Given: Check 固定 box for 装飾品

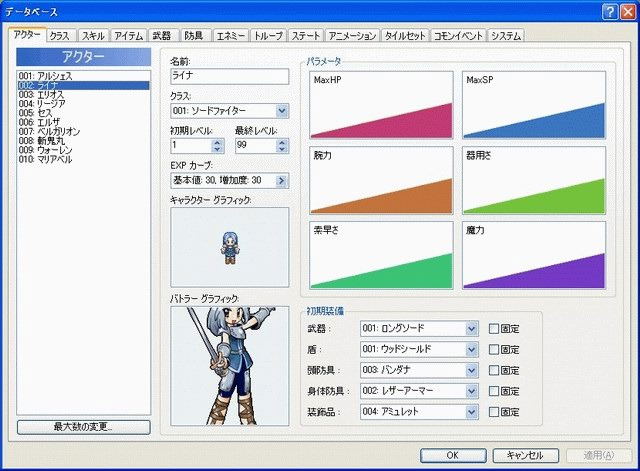Looking at the screenshot, I should (494, 411).
